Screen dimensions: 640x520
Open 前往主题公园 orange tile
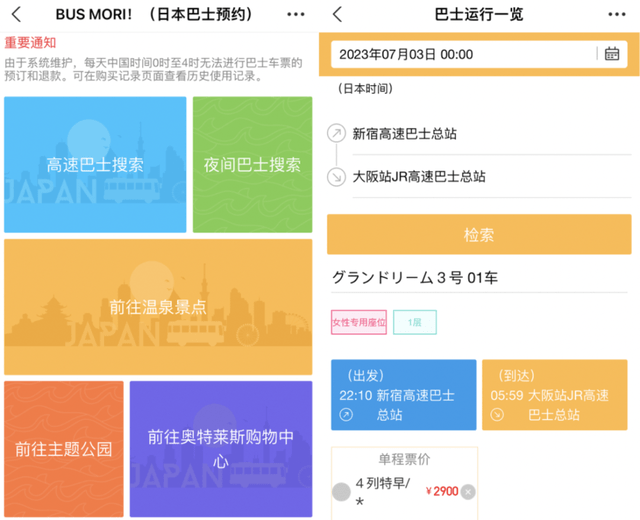(x=64, y=449)
